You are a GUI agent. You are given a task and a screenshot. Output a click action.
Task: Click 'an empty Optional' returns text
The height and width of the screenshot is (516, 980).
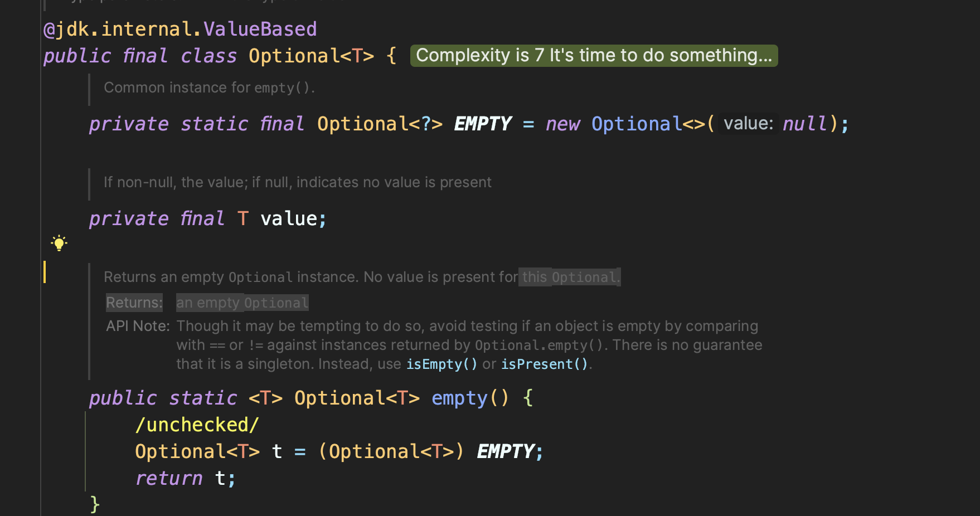(242, 303)
